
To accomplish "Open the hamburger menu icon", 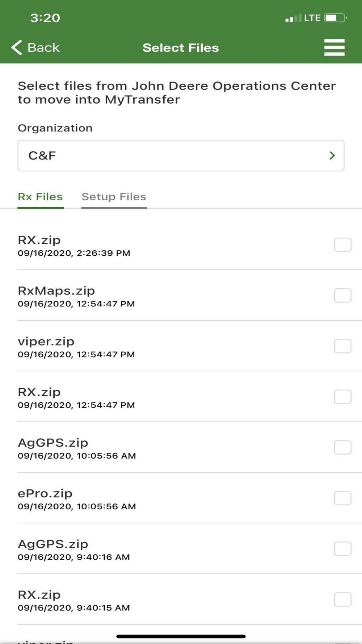I will click(334, 47).
